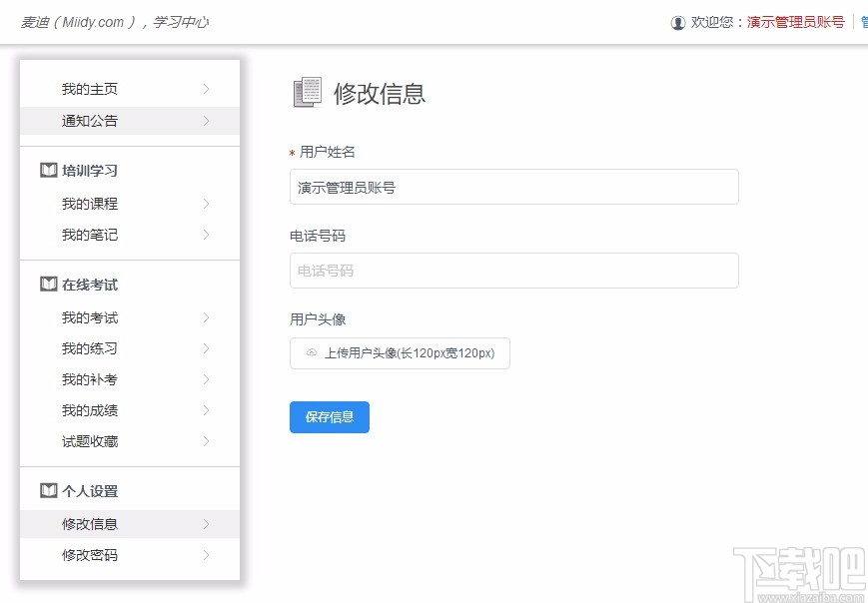The height and width of the screenshot is (603, 868).
Task: Click the book icon beside 个人设置
Action: point(48,490)
